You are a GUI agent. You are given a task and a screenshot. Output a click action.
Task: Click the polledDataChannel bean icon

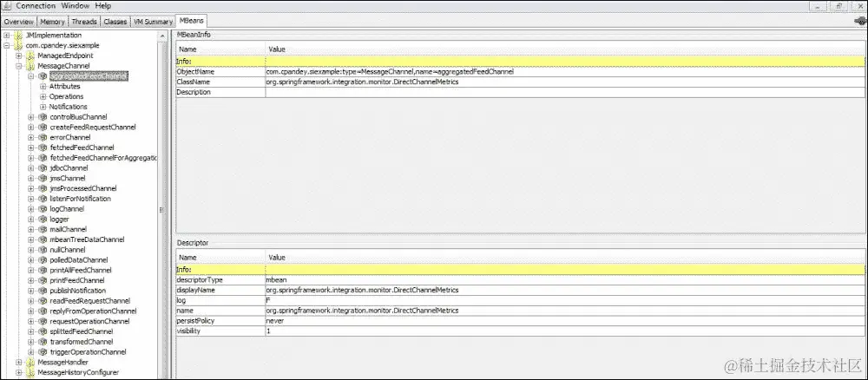point(43,260)
